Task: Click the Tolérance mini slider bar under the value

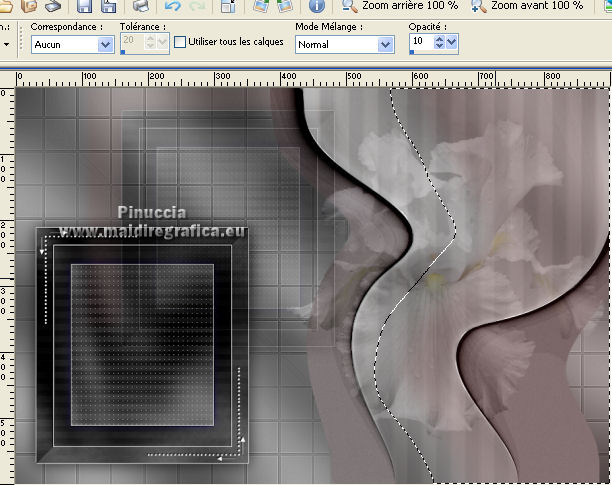Action: pos(144,52)
